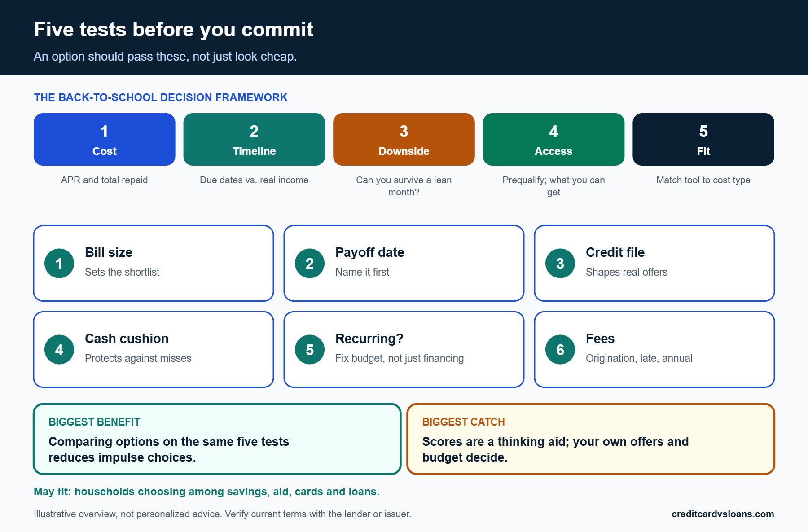Viewport: 808px width, 532px height.
Task: Click 'Due dates vs. real income' caption
Action: pos(254,180)
